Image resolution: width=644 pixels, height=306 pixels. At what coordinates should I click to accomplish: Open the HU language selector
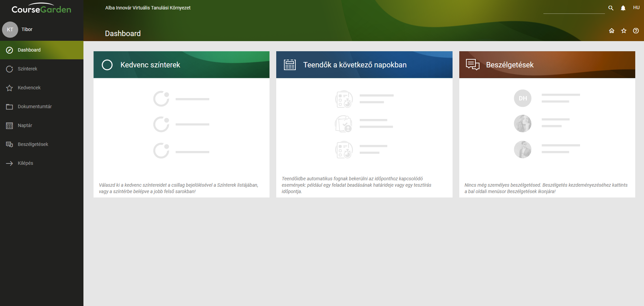click(x=636, y=8)
